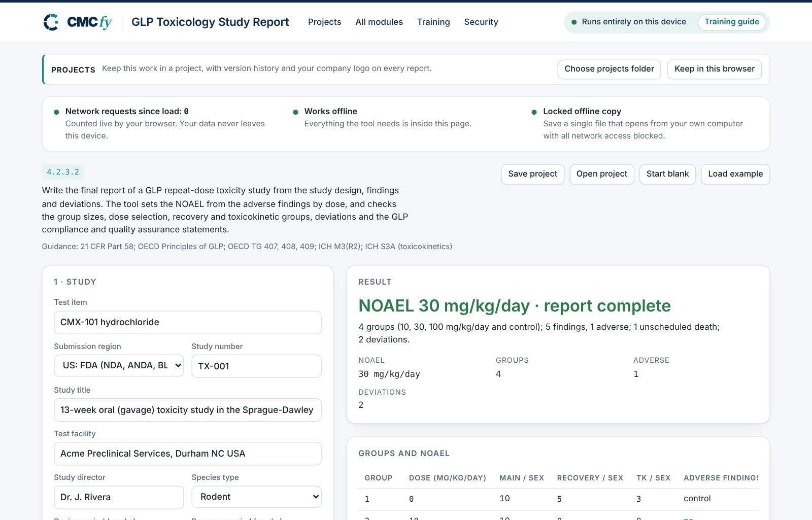Click the RECOVERY / SEX column header
The width and height of the screenshot is (812, 520).
pyautogui.click(x=590, y=478)
